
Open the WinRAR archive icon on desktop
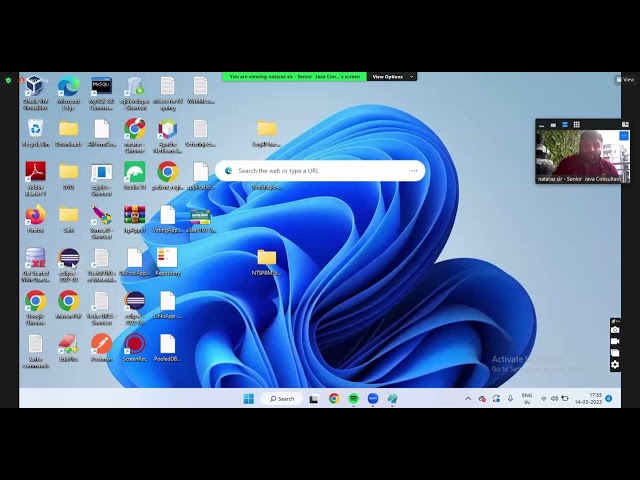(134, 215)
